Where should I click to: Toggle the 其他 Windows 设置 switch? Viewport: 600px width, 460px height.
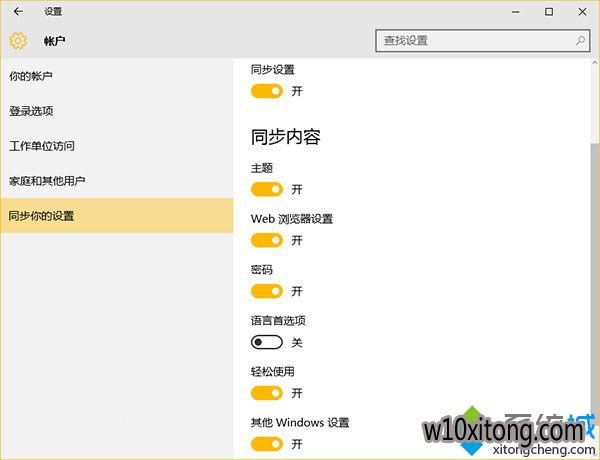[x=267, y=444]
